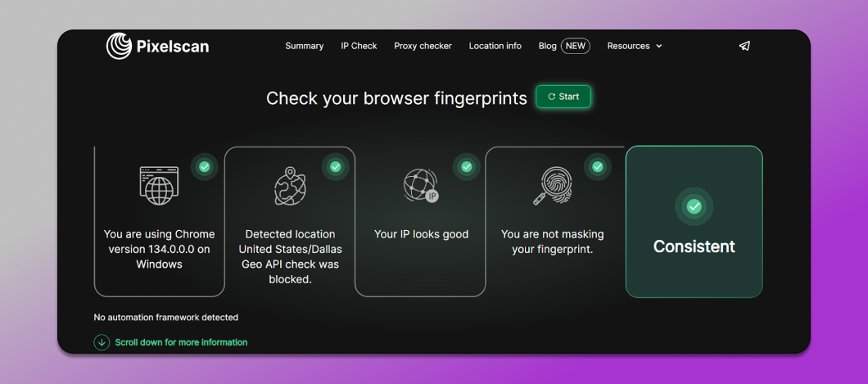Click the browser globe window icon
Viewport: 868px width, 384px height.
pos(159,185)
